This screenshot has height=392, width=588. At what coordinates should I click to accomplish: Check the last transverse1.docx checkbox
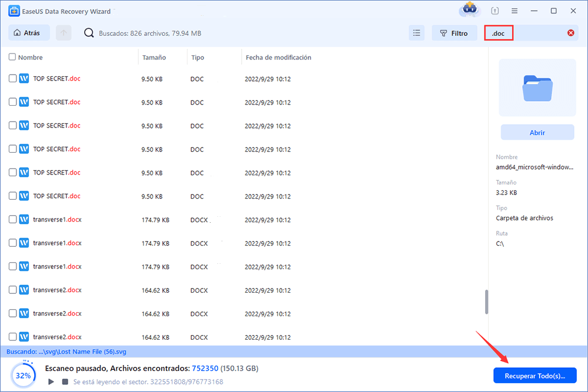pos(12,266)
